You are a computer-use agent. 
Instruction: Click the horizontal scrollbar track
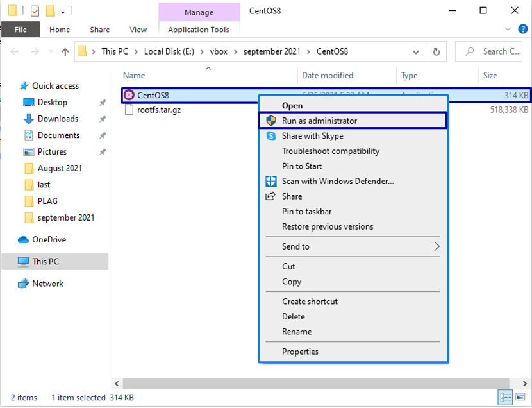click(316, 384)
